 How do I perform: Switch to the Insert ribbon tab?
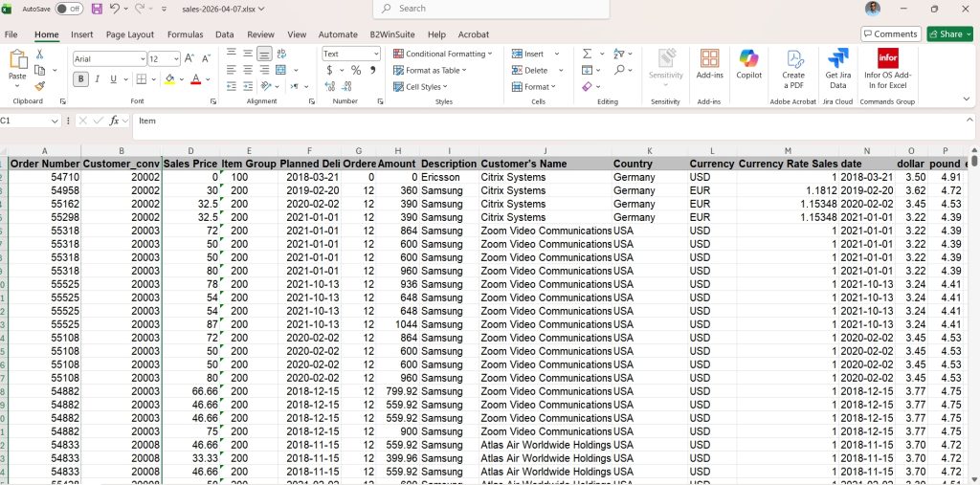tap(82, 34)
